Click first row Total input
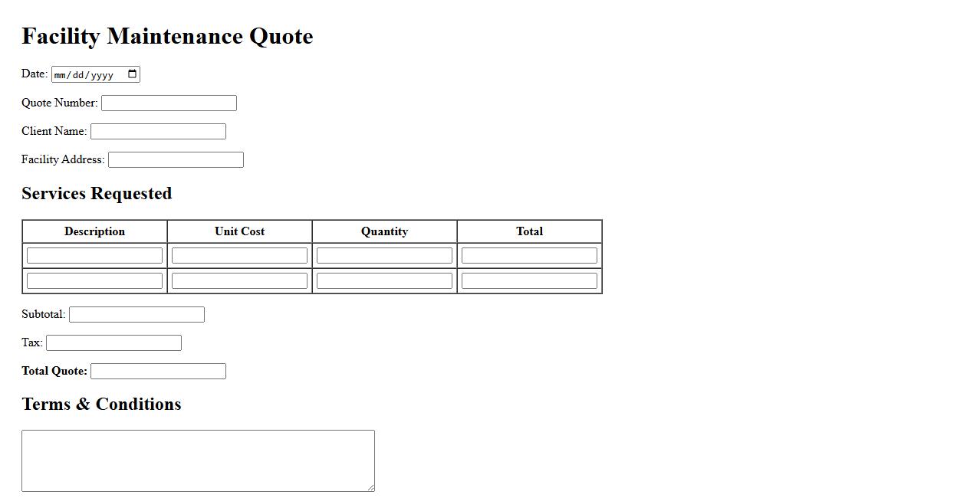Screen dimensions: 980x498 click(529, 255)
